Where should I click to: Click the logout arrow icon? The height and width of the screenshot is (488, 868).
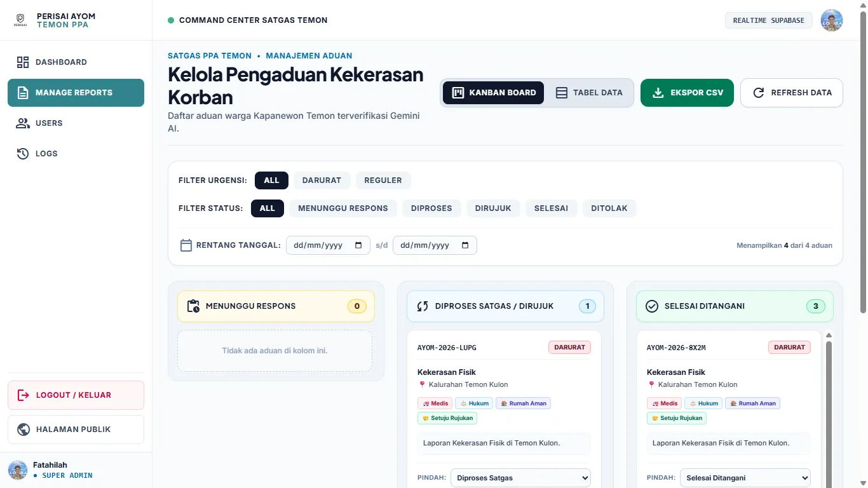click(24, 395)
